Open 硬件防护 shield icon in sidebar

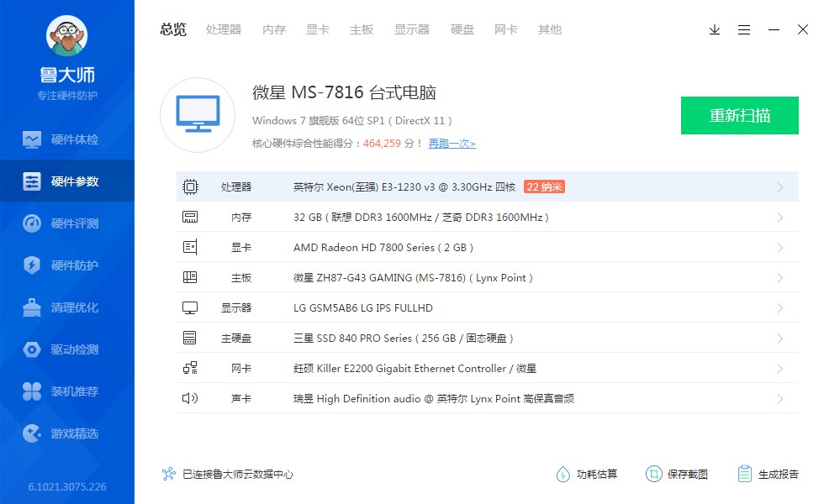[x=32, y=265]
